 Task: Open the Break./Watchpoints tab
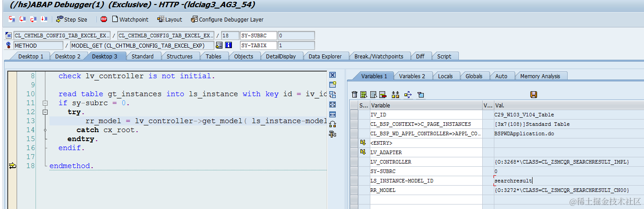click(x=379, y=56)
